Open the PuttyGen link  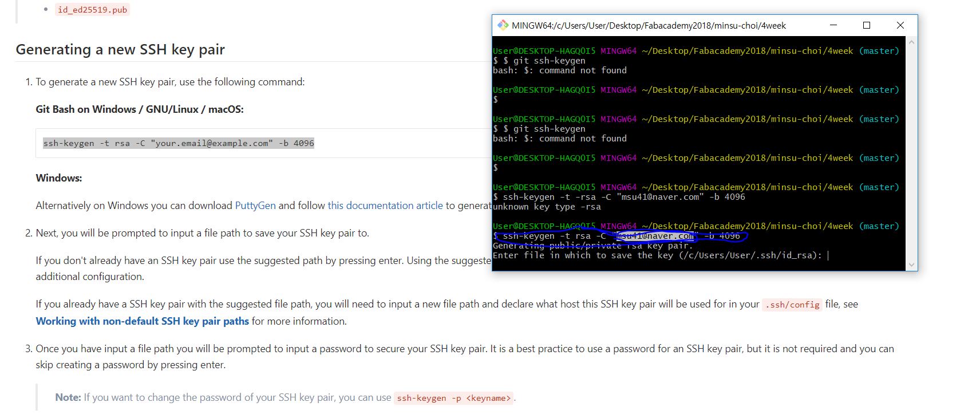pos(255,206)
